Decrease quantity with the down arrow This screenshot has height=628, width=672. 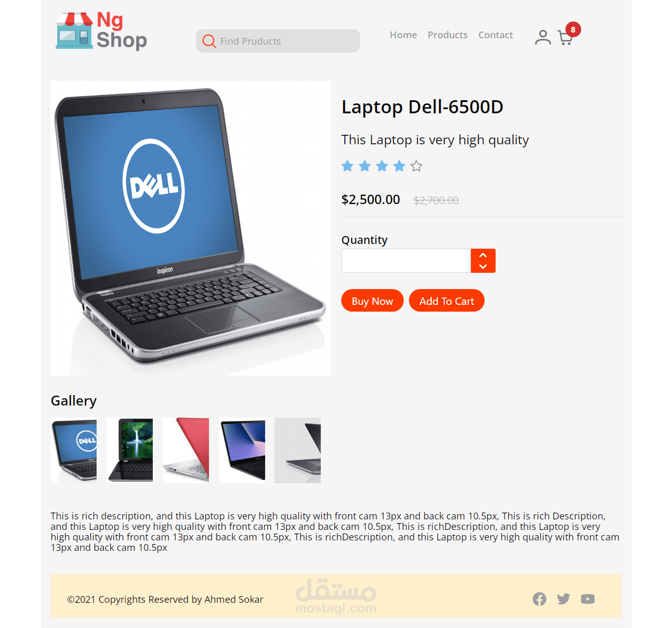[x=483, y=267]
